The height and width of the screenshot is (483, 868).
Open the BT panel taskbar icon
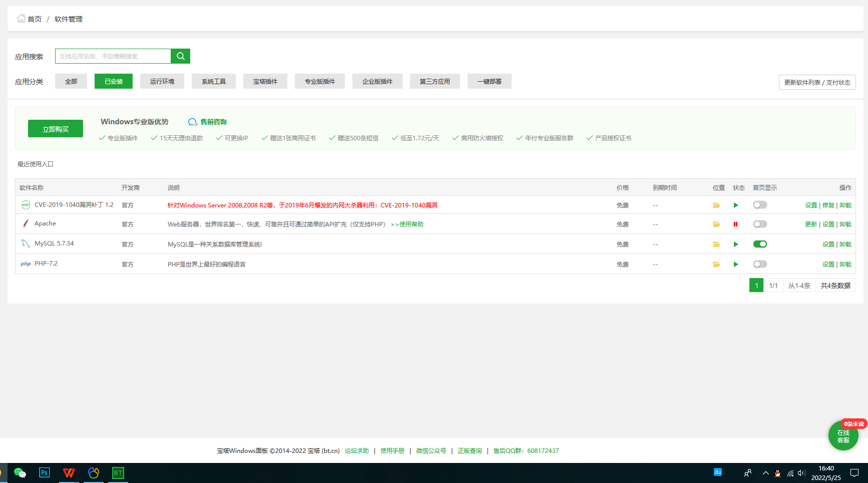118,472
